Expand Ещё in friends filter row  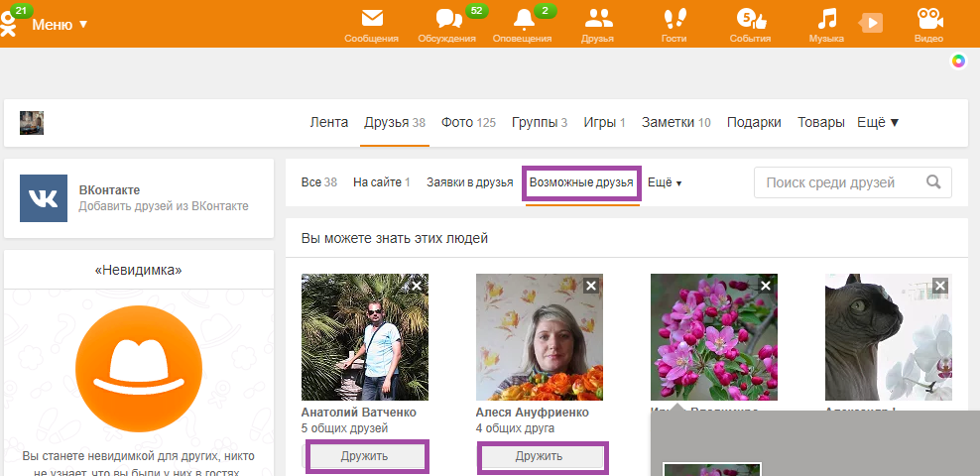tap(665, 183)
